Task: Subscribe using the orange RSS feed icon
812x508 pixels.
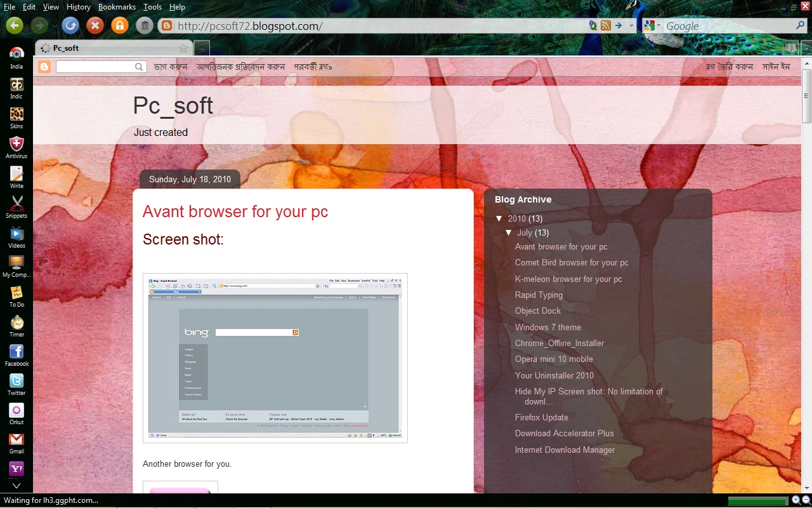Action: coord(606,26)
